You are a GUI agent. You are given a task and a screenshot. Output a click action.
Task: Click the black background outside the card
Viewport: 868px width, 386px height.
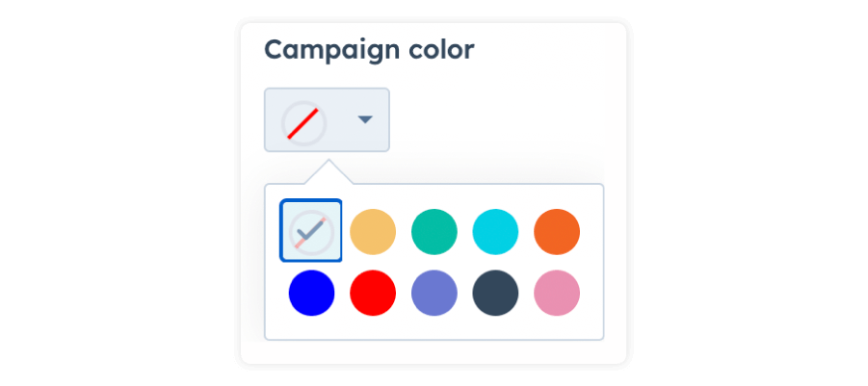[116, 193]
